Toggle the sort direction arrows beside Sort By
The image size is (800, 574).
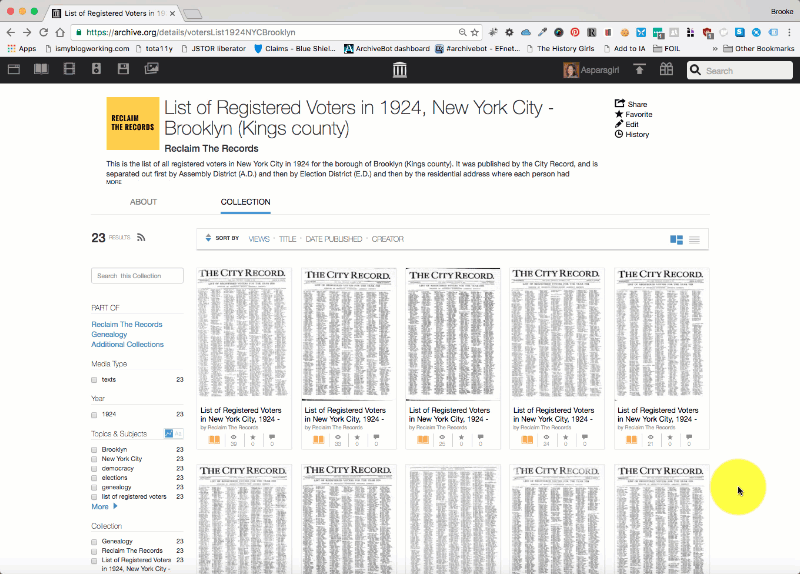[208, 238]
